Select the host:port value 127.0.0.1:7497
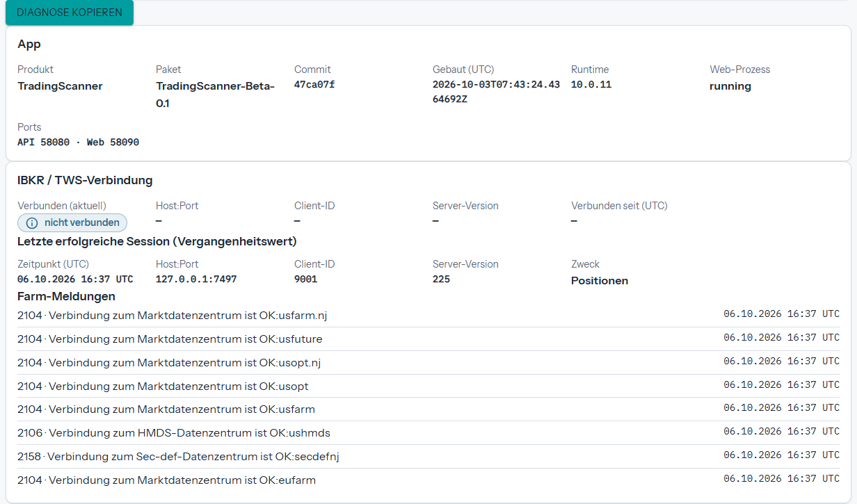The image size is (857, 504). (x=196, y=279)
